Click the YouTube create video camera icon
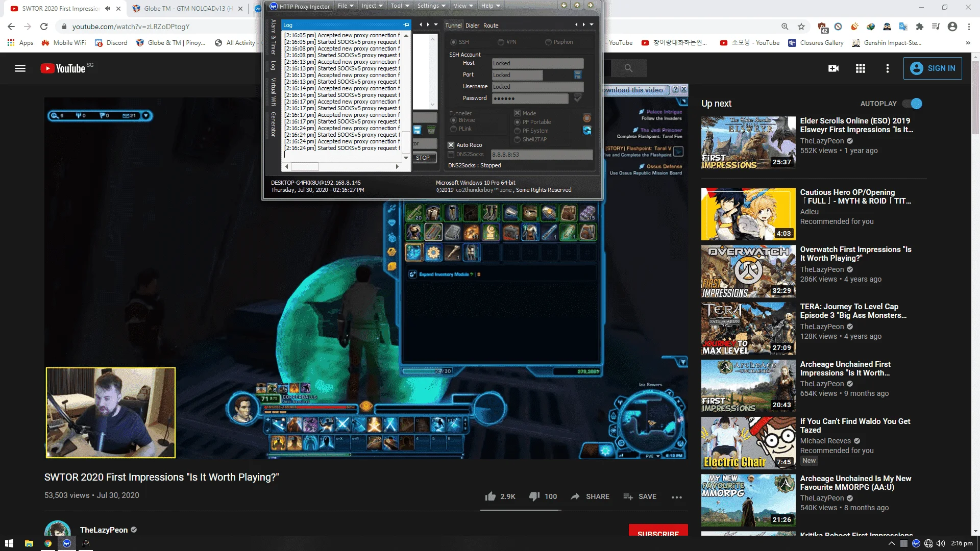This screenshot has height=551, width=980. coord(834,68)
